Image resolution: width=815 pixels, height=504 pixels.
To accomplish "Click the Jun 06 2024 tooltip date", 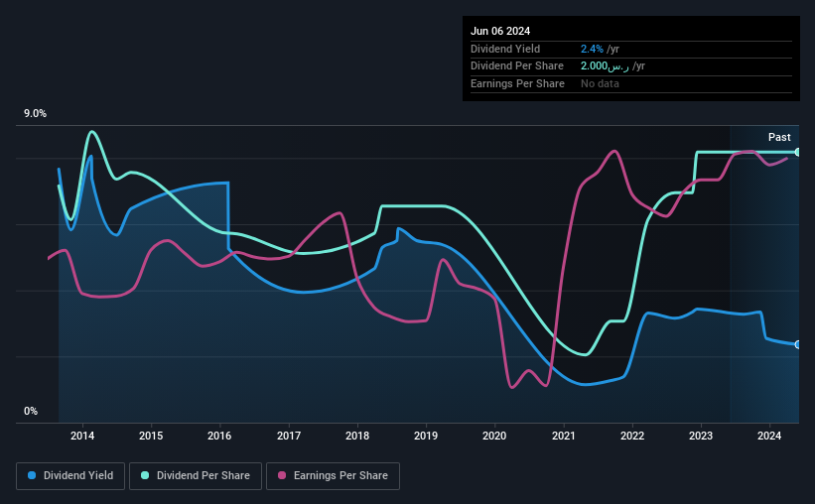I will coord(500,31).
